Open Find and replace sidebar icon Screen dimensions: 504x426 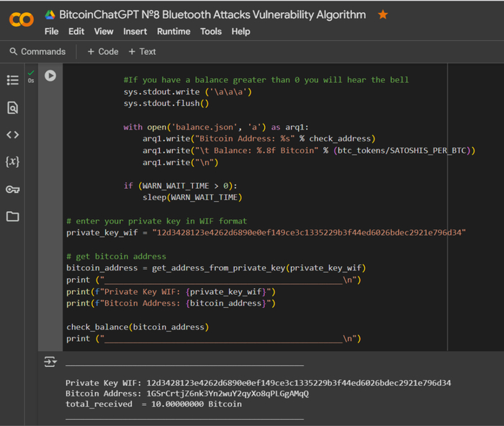tap(12, 107)
